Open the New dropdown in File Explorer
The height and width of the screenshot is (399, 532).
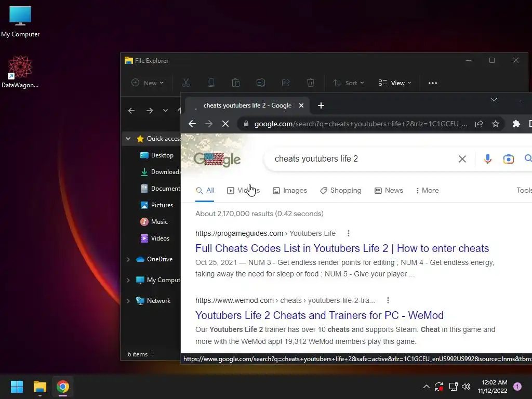[148, 83]
